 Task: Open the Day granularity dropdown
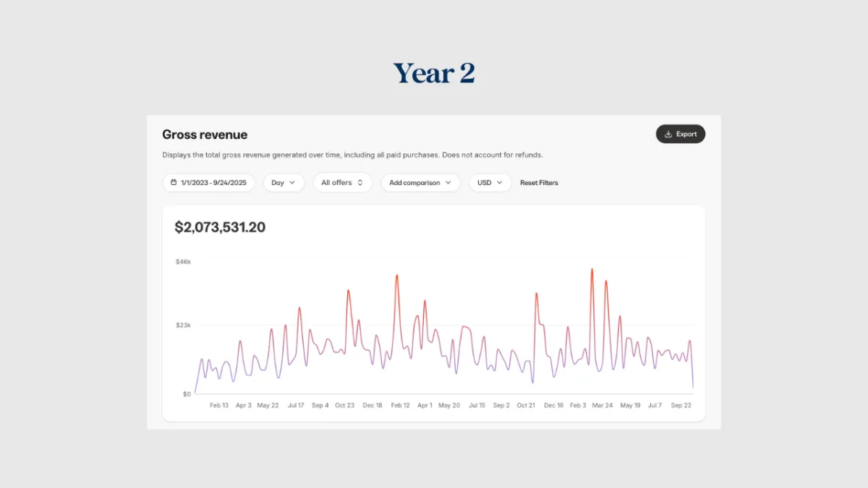tap(284, 183)
